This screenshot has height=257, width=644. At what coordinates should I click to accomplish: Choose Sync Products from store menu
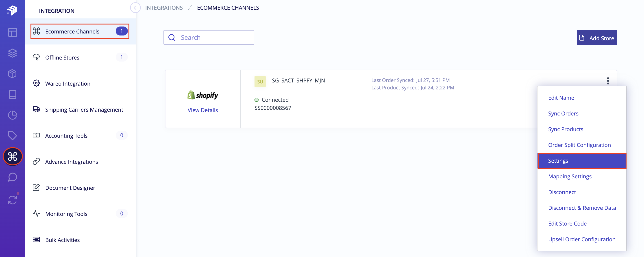[x=582, y=129]
